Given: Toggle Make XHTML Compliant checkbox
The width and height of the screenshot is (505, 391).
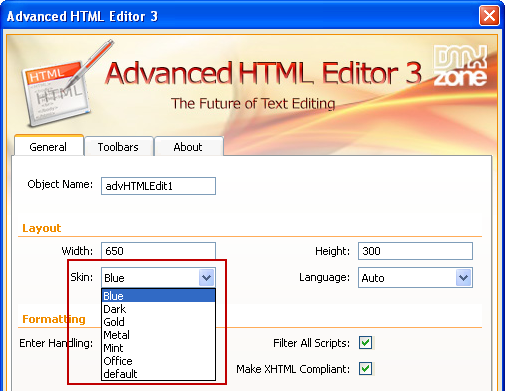Looking at the screenshot, I should 366,369.
